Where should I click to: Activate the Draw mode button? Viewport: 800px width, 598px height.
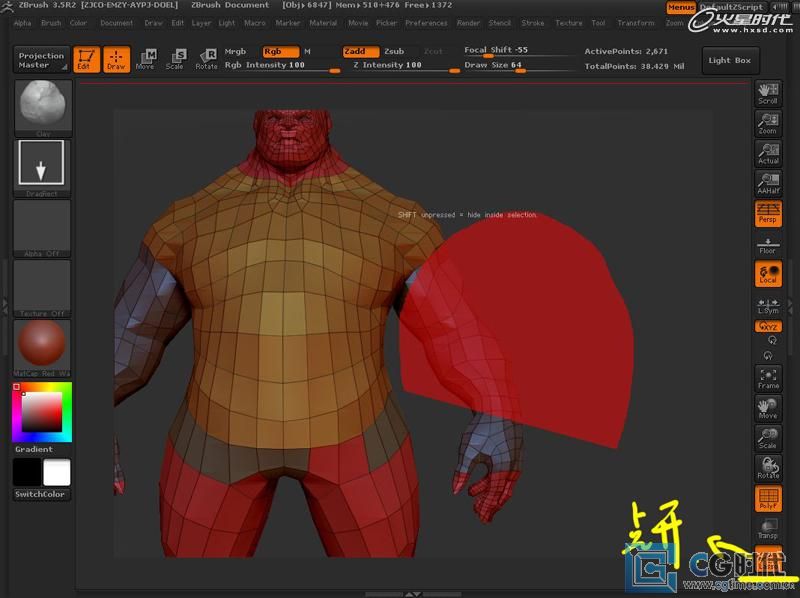tap(116, 59)
